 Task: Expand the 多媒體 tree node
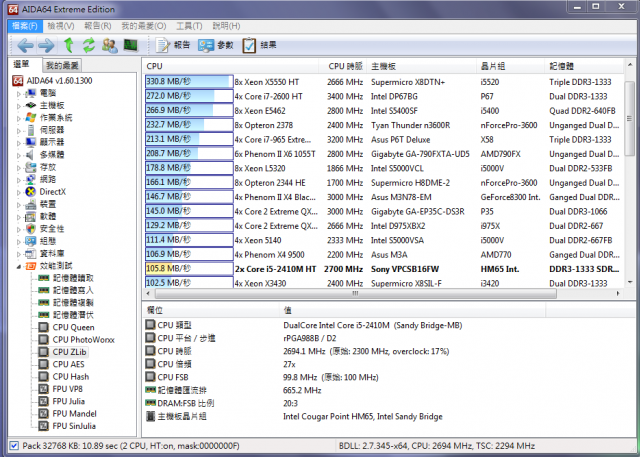pyautogui.click(x=19, y=155)
